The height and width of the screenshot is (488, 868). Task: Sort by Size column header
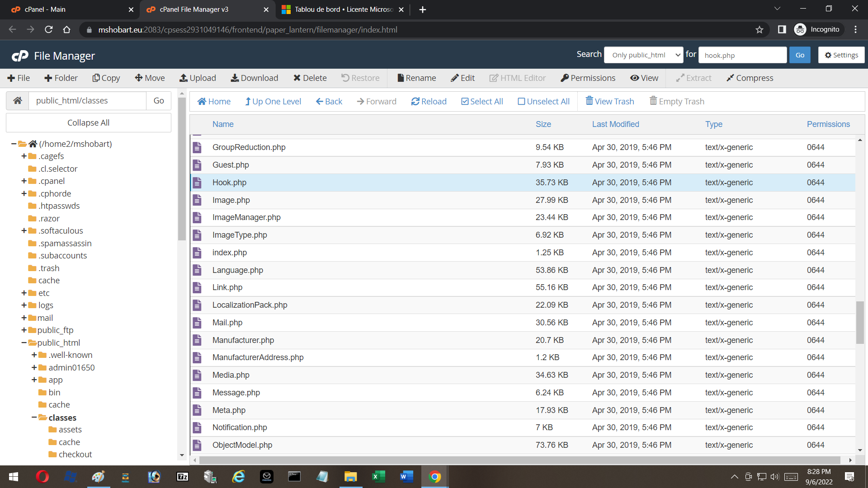coord(543,124)
